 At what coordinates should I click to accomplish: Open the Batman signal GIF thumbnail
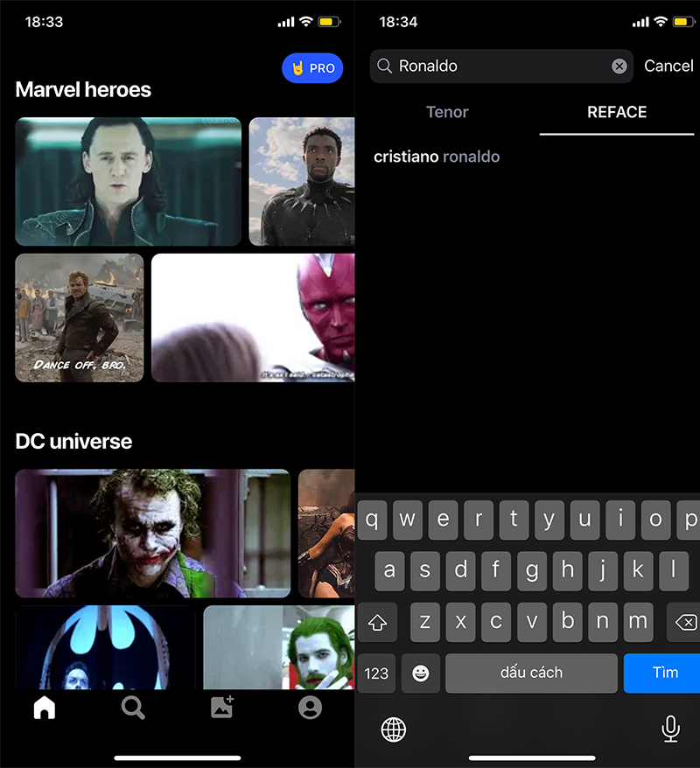(105, 647)
